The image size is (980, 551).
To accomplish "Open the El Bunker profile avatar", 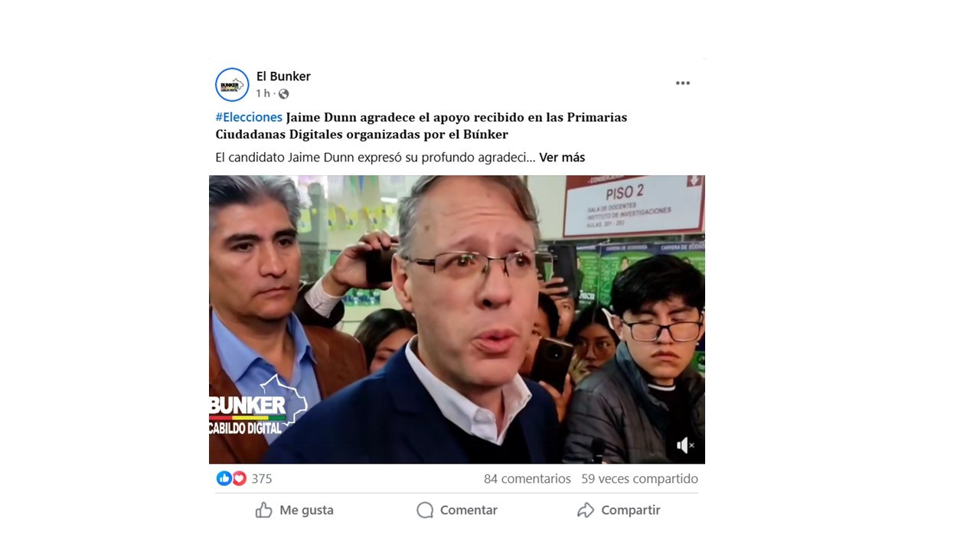I will tap(232, 85).
